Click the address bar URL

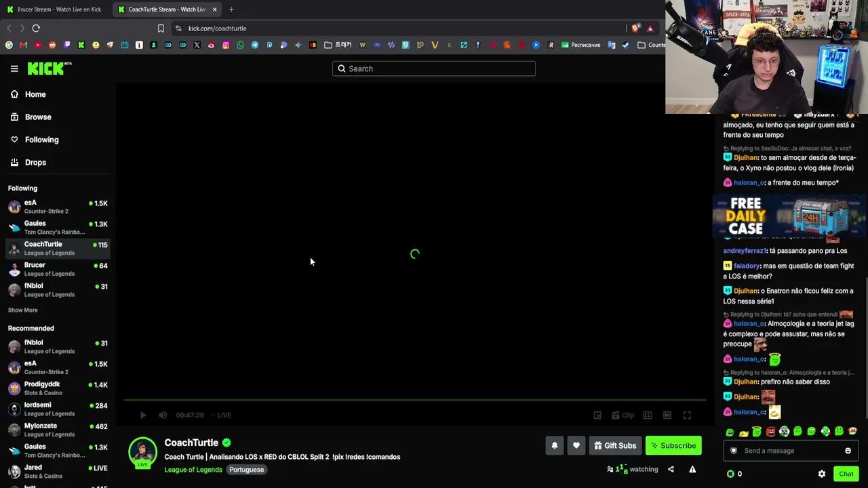coord(217,28)
